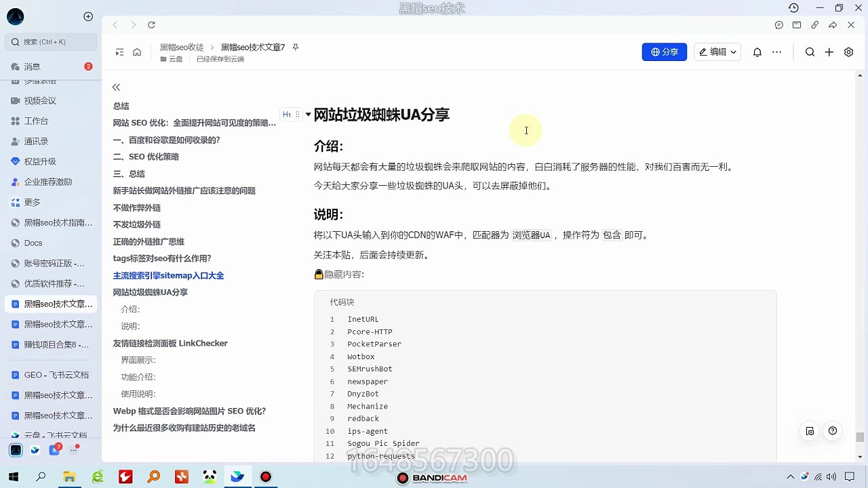Collapse the outline panel with double chevron
The height and width of the screenshot is (488, 868).
tap(116, 87)
